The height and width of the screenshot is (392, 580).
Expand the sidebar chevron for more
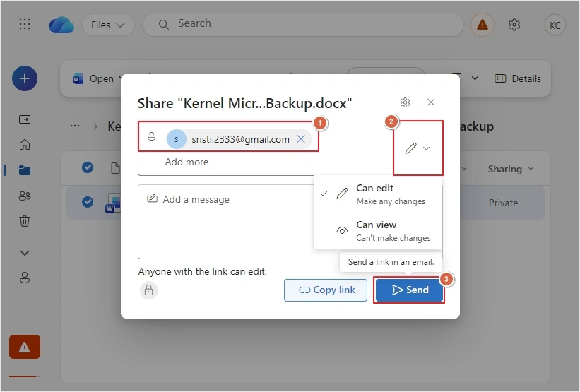[25, 253]
